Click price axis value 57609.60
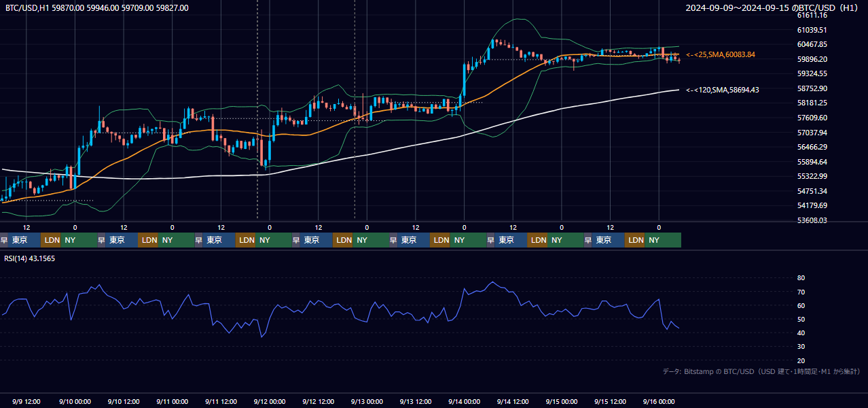 tap(812, 118)
